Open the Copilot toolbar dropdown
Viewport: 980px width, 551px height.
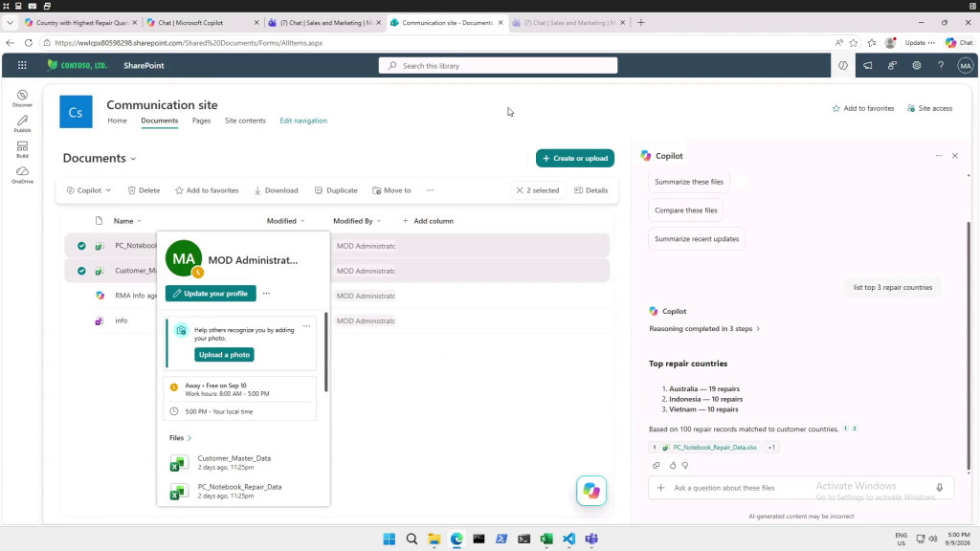click(89, 190)
